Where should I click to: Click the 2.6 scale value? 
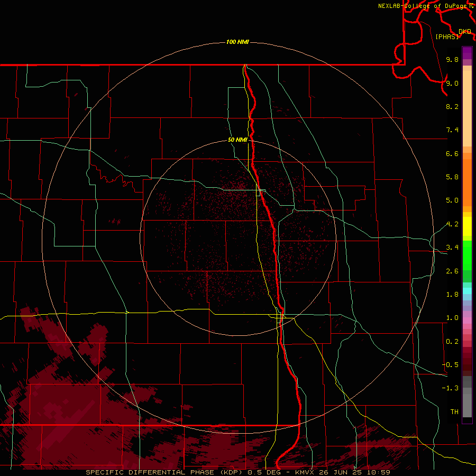click(452, 271)
